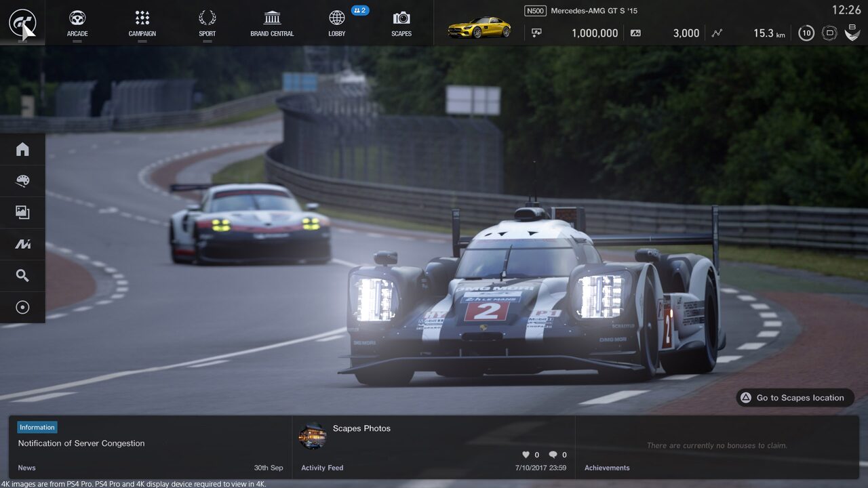The image size is (868, 488).
Task: Open the photo gallery sidebar icon
Action: coord(22,213)
